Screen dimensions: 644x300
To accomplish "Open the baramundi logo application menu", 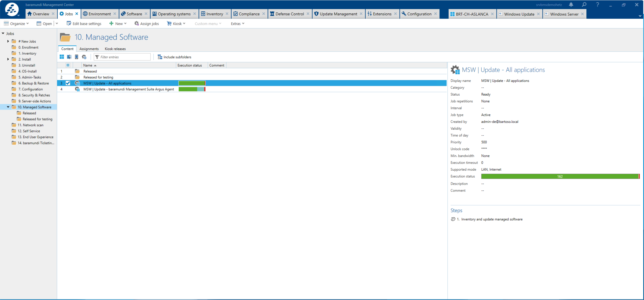I will [x=12, y=10].
